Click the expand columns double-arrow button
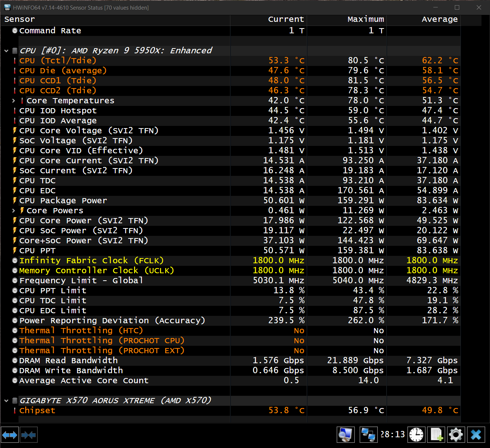Screen dimensions: 490x448 [x=10, y=435]
